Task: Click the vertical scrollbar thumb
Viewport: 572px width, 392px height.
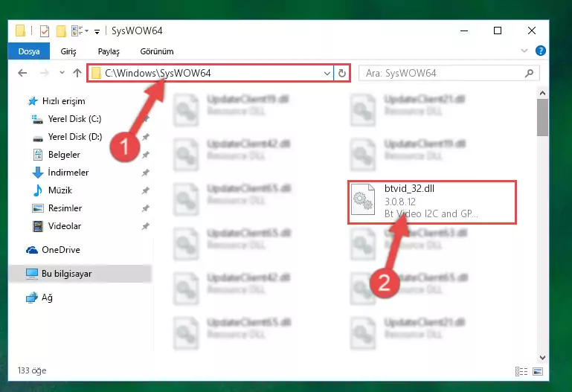Action: 542,118
